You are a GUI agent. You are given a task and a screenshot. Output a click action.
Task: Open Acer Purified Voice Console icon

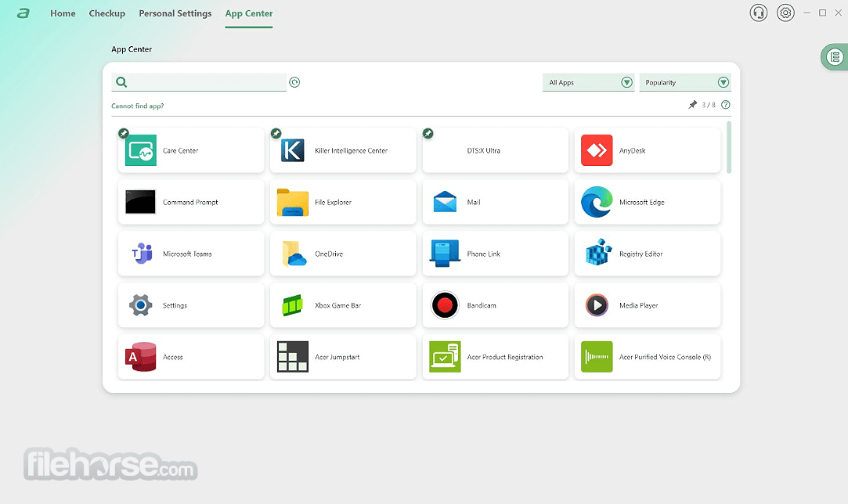click(597, 356)
